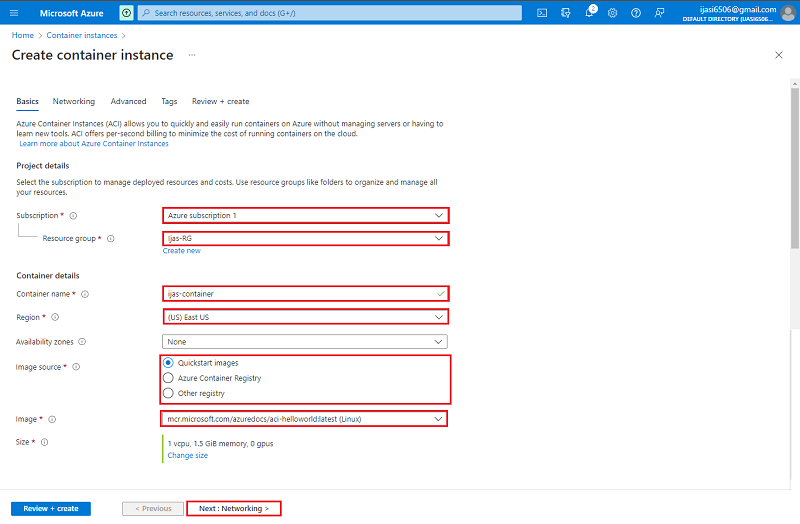Show info tooltip for Subscription
Viewport: 800px width, 524px height.
coord(73,216)
